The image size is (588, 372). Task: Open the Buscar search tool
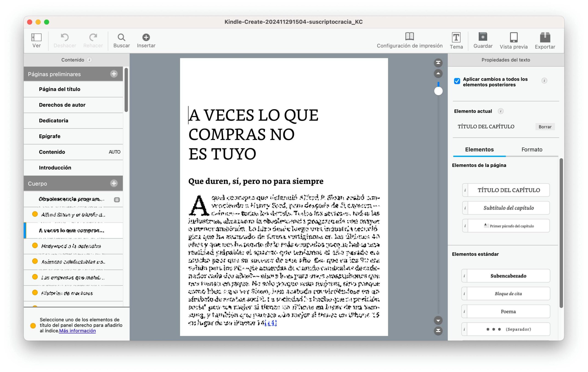(x=121, y=37)
